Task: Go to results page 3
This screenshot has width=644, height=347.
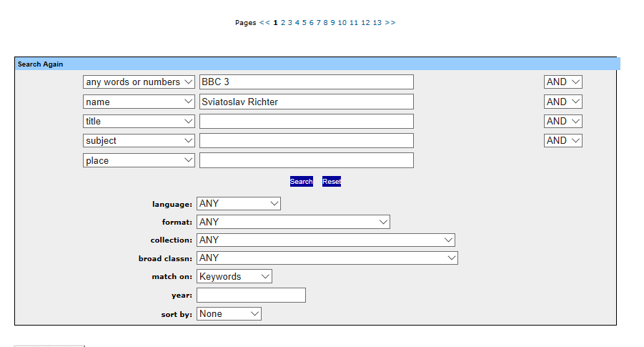Action: pyautogui.click(x=290, y=23)
